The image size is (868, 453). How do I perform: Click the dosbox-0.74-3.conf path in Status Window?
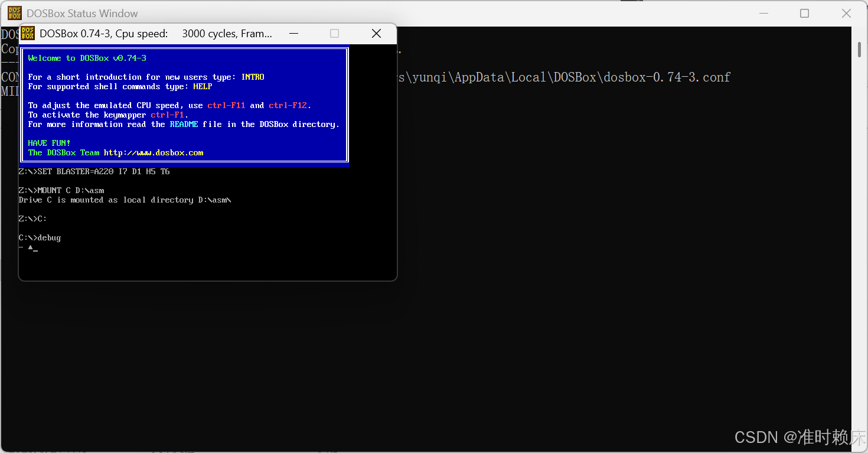pyautogui.click(x=564, y=77)
